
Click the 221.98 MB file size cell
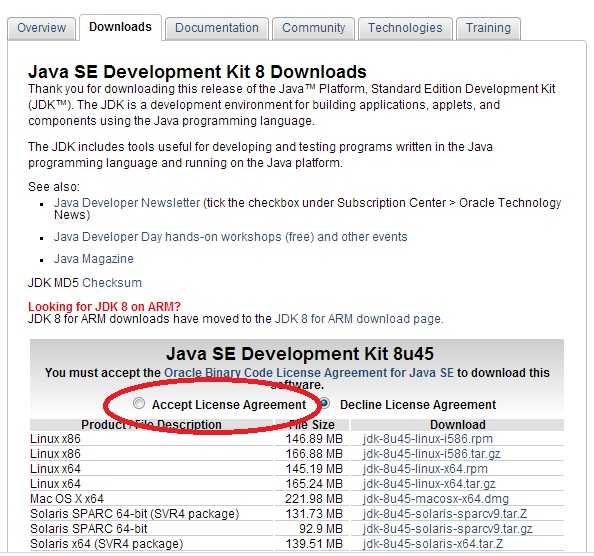click(314, 499)
